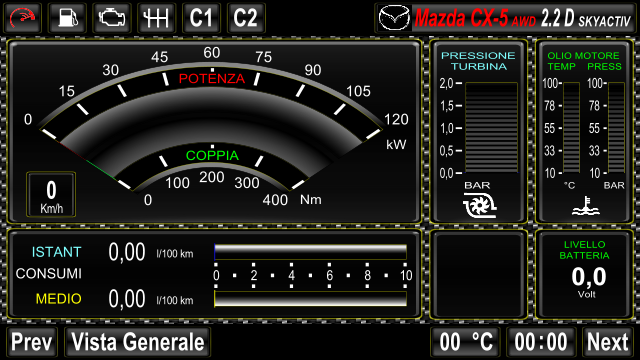This screenshot has height=360, width=640.
Task: Advance to next page with Next
Action: (x=607, y=342)
